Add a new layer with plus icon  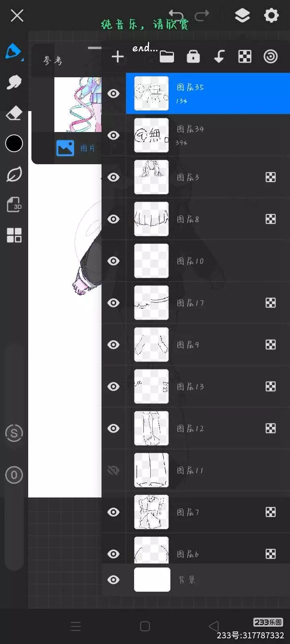pos(118,57)
